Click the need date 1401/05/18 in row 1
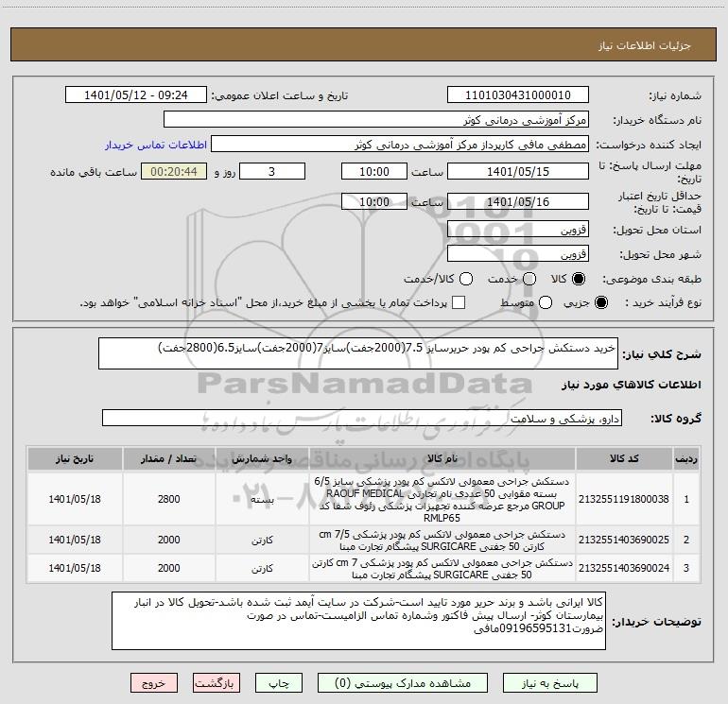728x704 pixels. (x=75, y=499)
